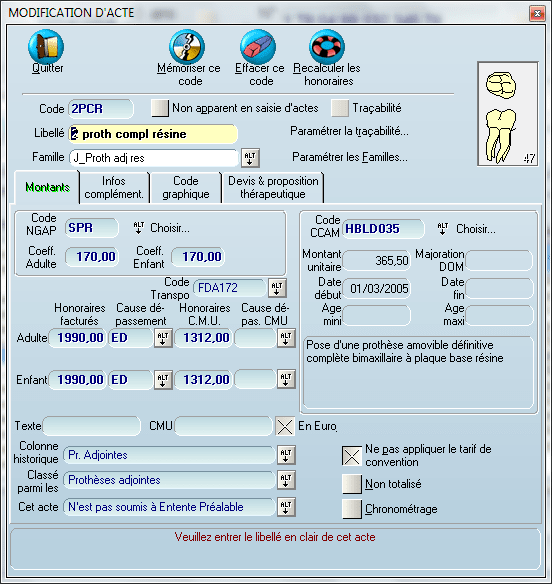Screen dimensions: 552x584
Task: Open the Code Transpo ALT picker button
Action: coord(277,288)
